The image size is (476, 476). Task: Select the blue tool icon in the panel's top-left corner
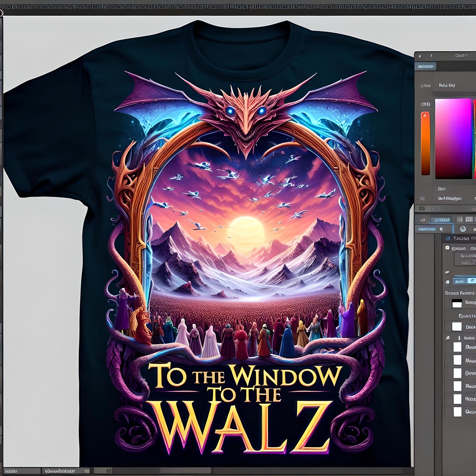pos(448,239)
